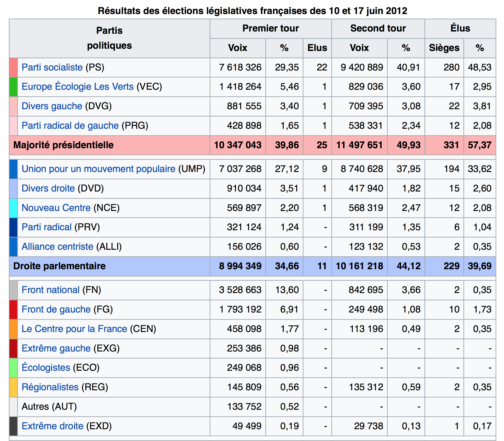Click the percentage 13,60

(x=287, y=290)
